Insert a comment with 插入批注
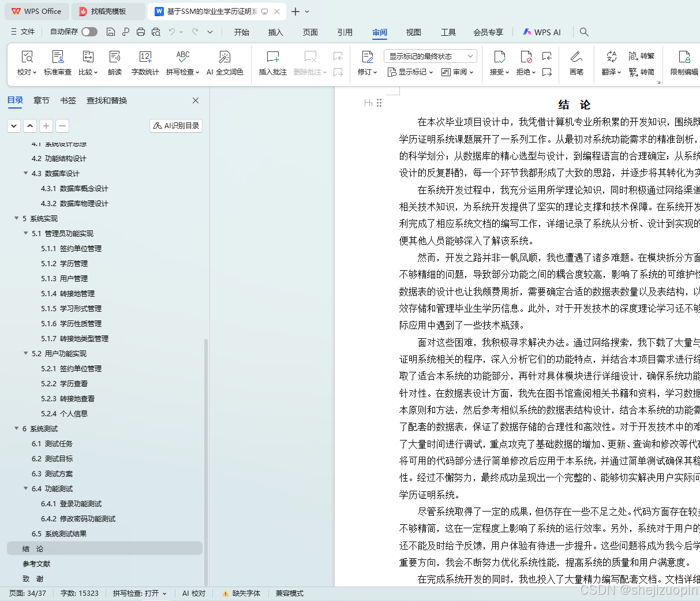This screenshot has height=601, width=700. pos(272,62)
